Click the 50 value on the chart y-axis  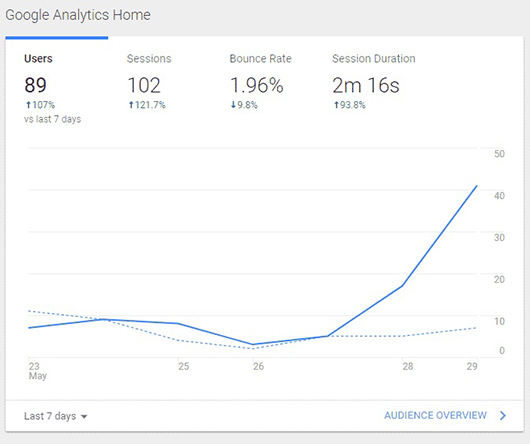(499, 154)
